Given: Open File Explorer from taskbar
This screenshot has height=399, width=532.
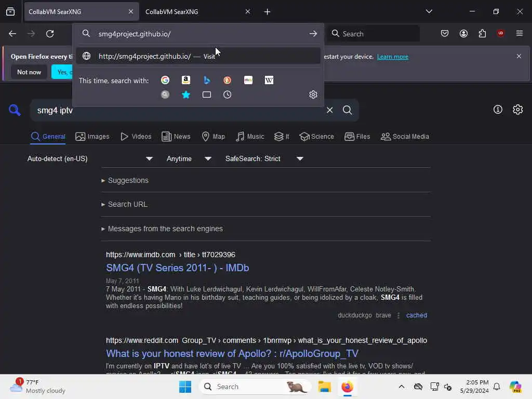Looking at the screenshot, I should 324,387.
